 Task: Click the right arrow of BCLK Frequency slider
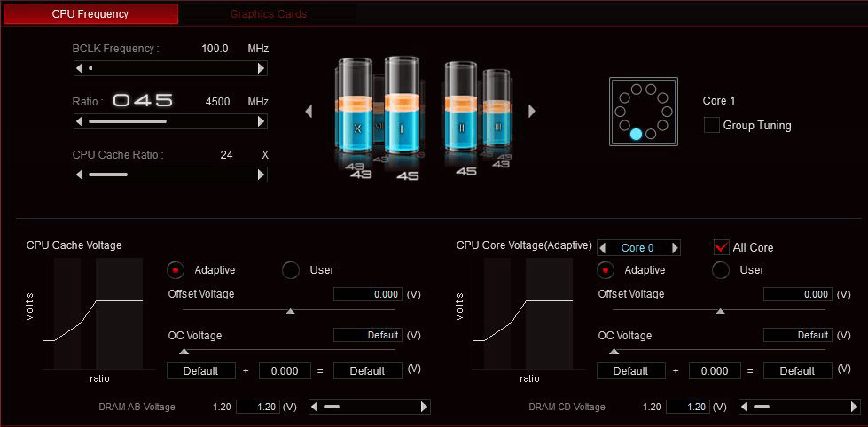pyautogui.click(x=261, y=68)
